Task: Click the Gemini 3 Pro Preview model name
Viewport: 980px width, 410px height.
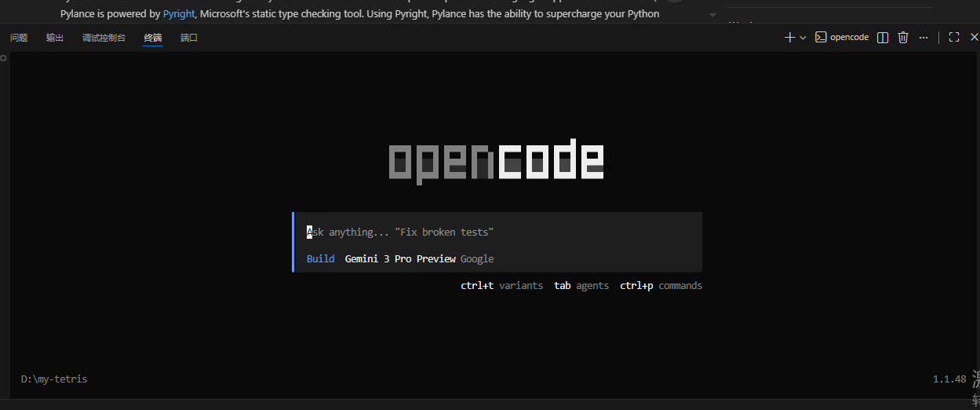Action: [400, 258]
